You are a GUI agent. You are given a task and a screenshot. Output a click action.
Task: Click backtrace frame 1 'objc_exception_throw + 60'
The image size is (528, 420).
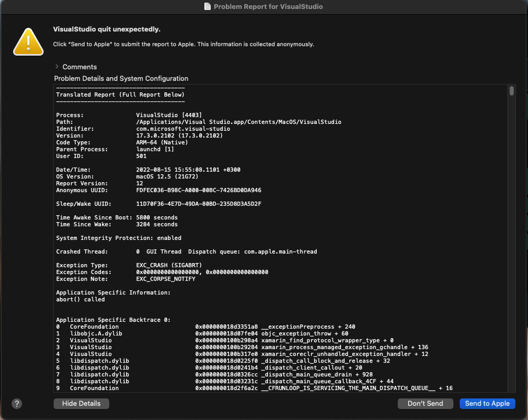pos(202,333)
